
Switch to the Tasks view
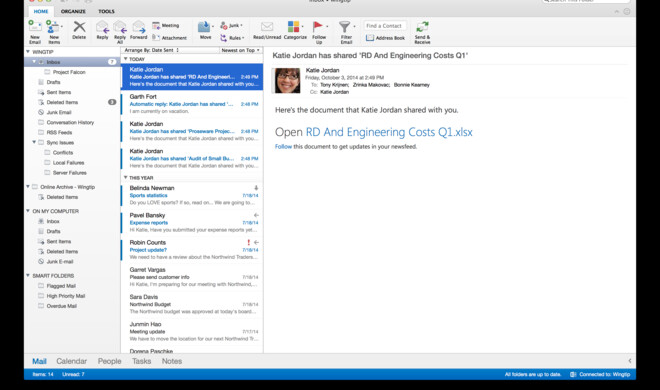coord(141,361)
